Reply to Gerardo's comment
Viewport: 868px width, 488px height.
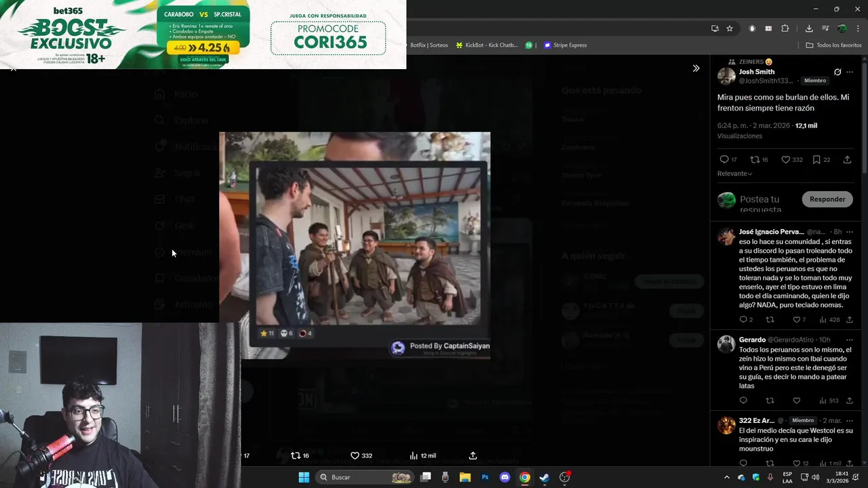743,401
